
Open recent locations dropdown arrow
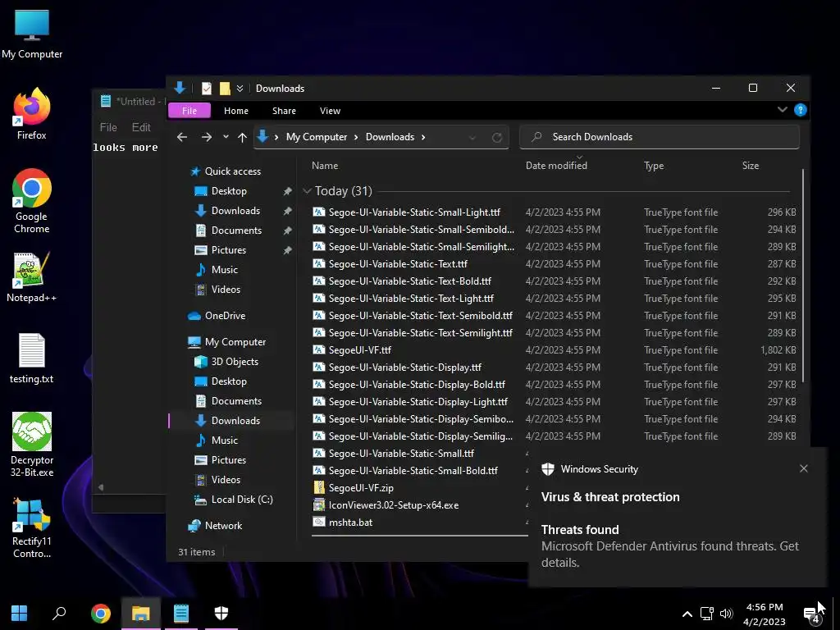point(226,137)
